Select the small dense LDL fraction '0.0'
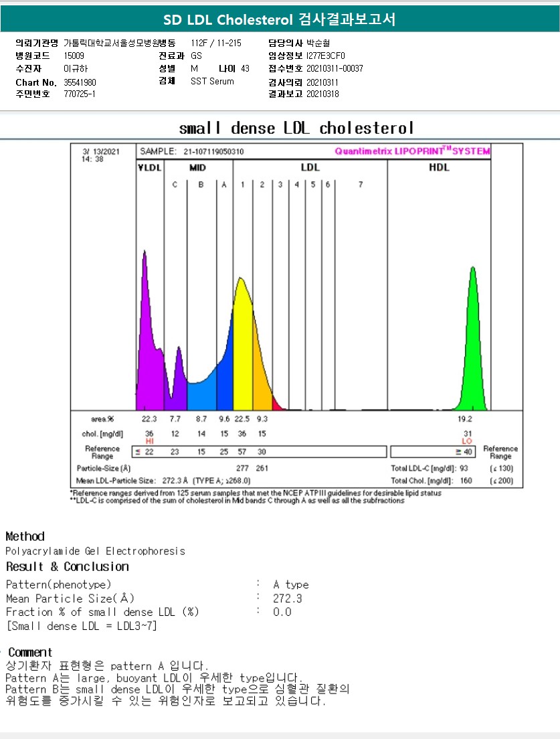This screenshot has height=739, width=560. [x=282, y=612]
